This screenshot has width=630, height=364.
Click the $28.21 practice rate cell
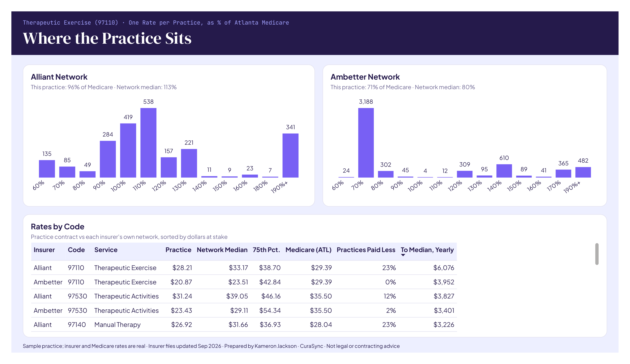pyautogui.click(x=182, y=268)
